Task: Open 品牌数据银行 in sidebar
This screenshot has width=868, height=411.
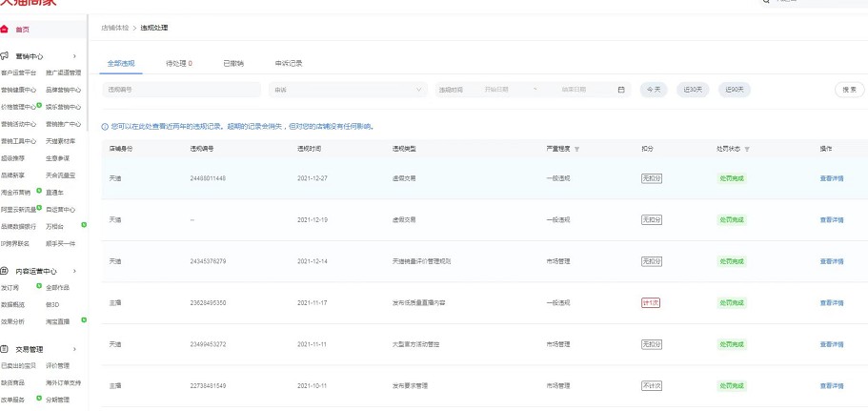Action: [18, 227]
